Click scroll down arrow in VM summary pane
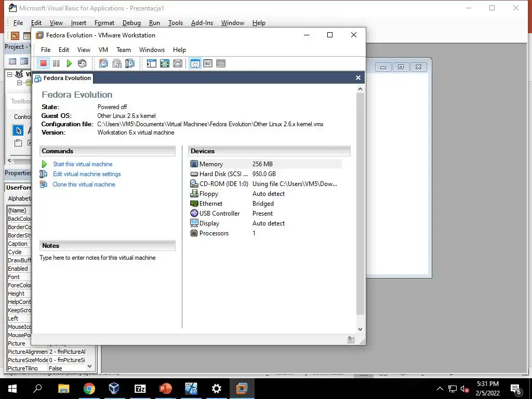532x399 pixels. tap(361, 329)
